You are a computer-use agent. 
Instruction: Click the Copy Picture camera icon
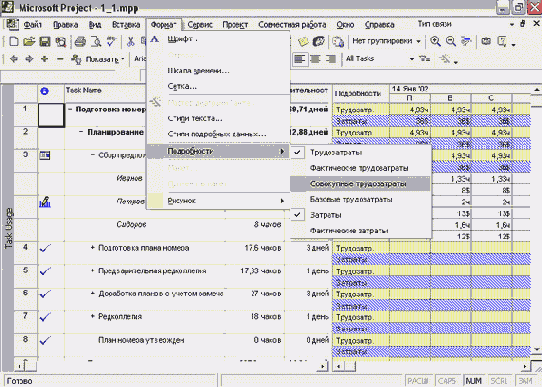486,41
